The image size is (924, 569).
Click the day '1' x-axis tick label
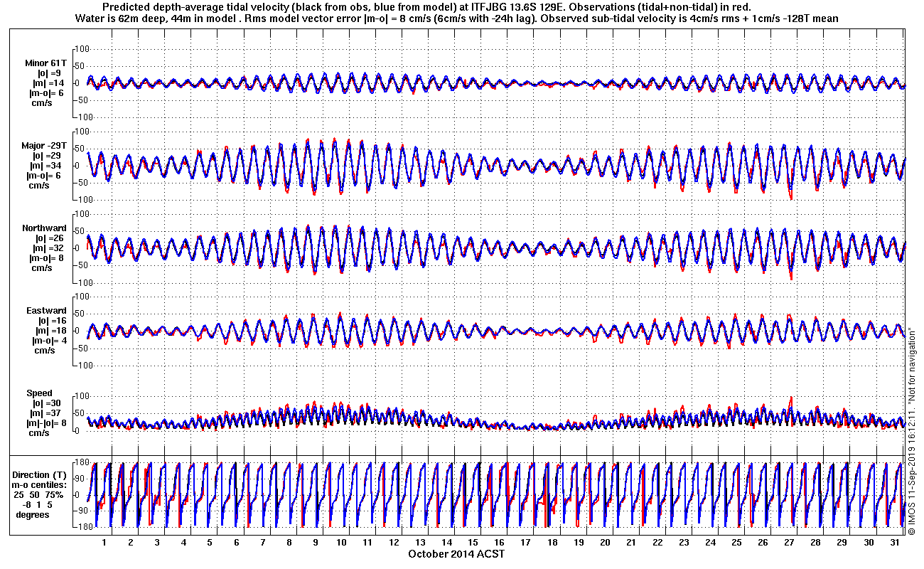[x=104, y=542]
